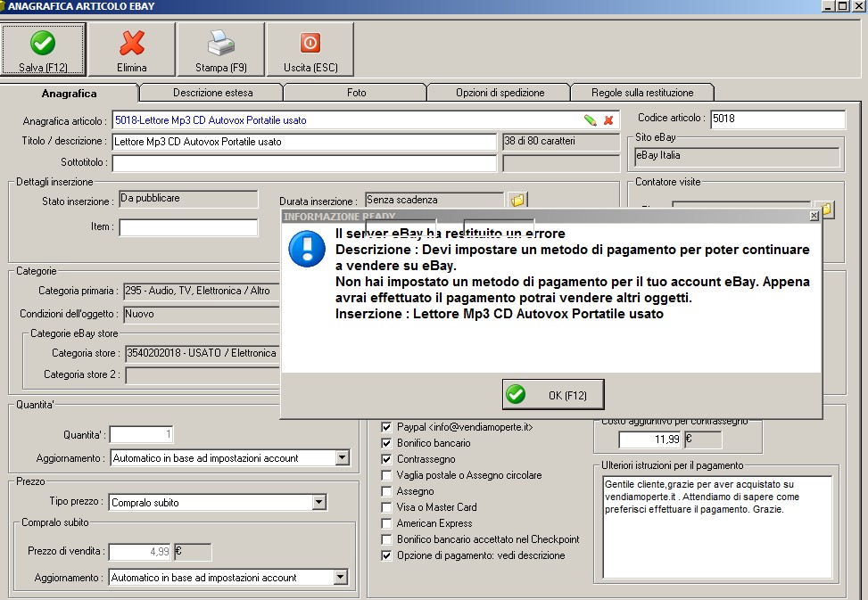The height and width of the screenshot is (600, 868).
Task: Click the Quantita' value field
Action: point(142,435)
